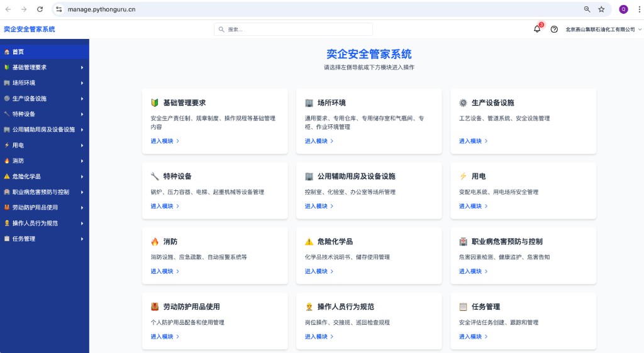Open company name dropdown at top right
The width and height of the screenshot is (644, 353).
click(603, 30)
